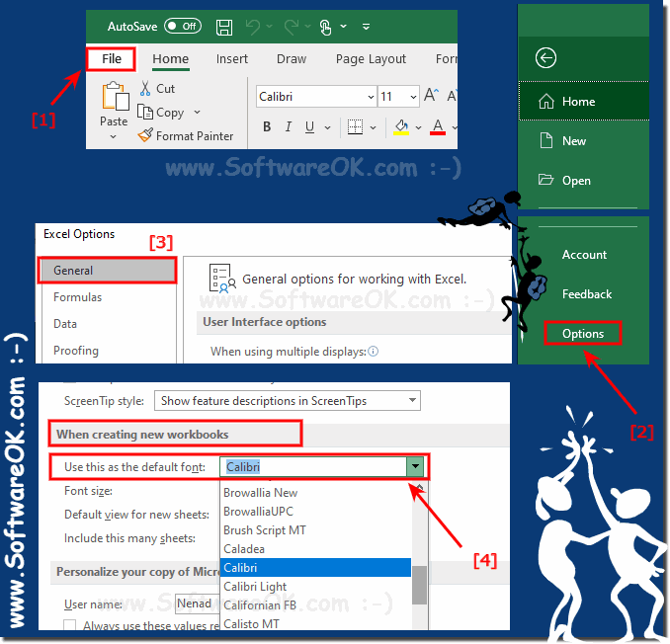Click the User name field
670x644 pixels.
pyautogui.click(x=197, y=604)
